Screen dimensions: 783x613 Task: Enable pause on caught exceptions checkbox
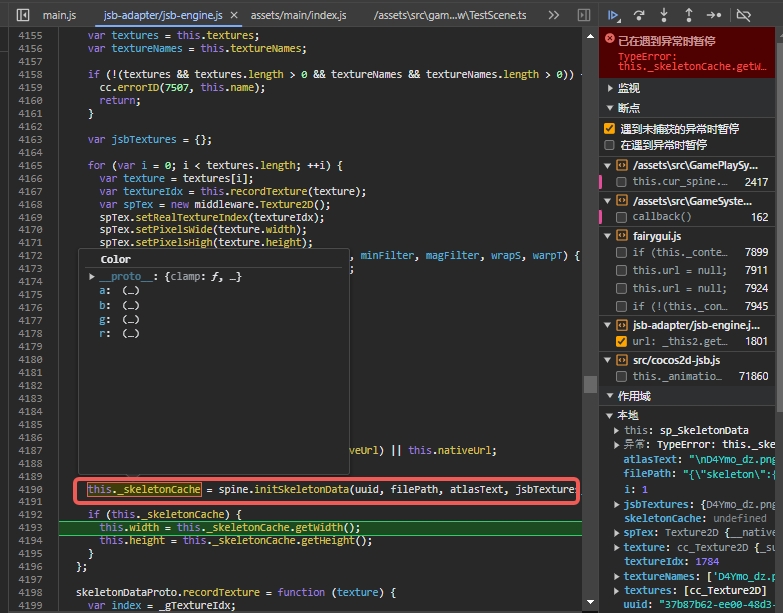point(609,145)
